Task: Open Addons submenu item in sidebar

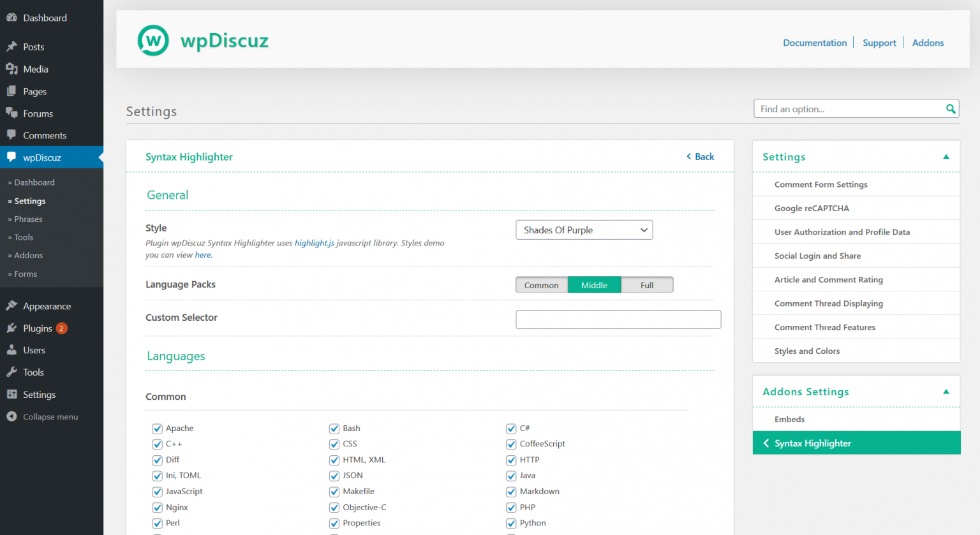Action: [x=29, y=255]
